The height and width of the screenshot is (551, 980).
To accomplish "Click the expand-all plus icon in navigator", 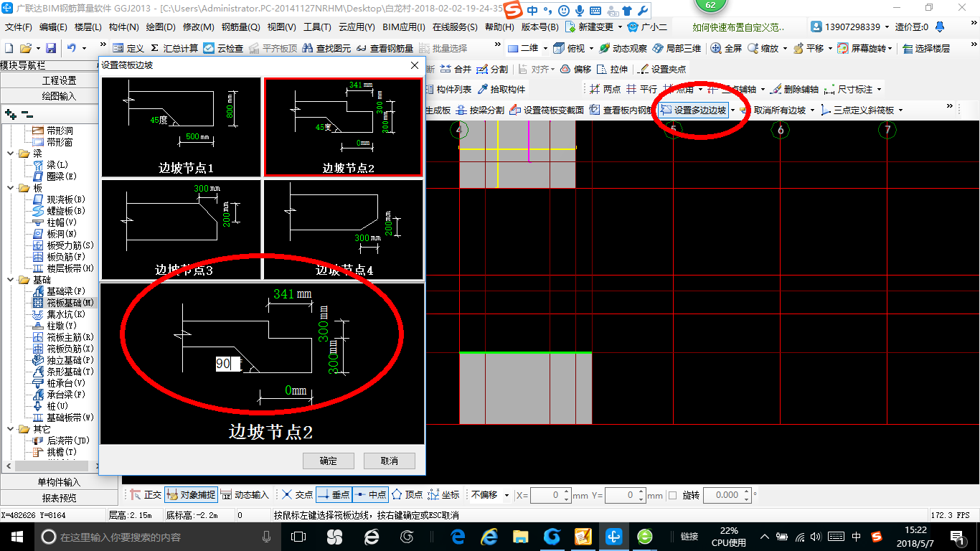I will coord(10,114).
